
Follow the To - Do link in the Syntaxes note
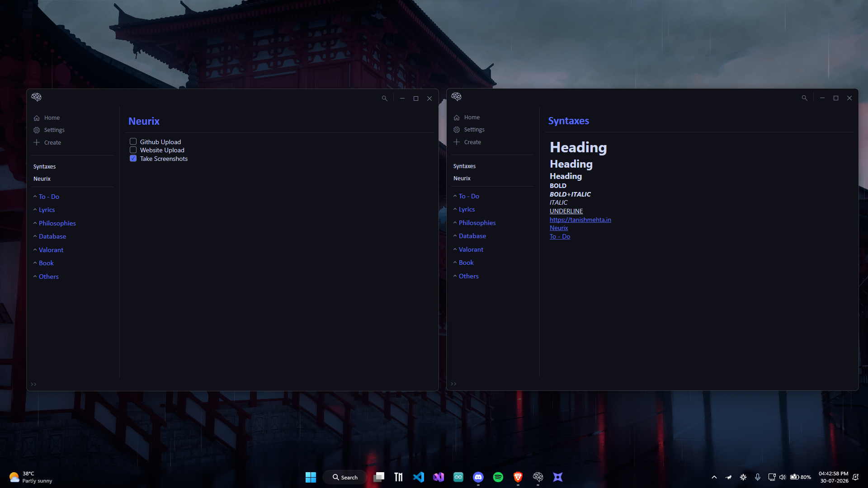[x=560, y=236]
